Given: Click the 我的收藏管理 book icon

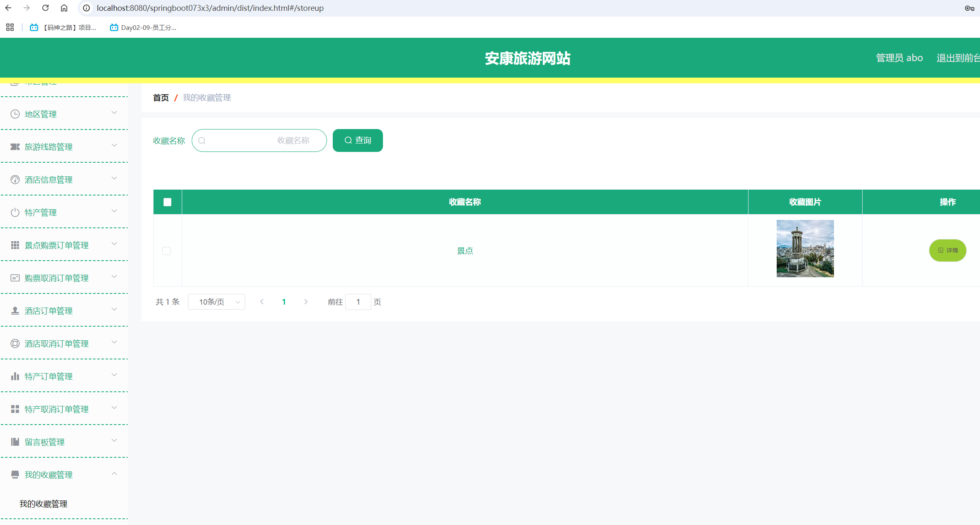Looking at the screenshot, I should tap(15, 474).
